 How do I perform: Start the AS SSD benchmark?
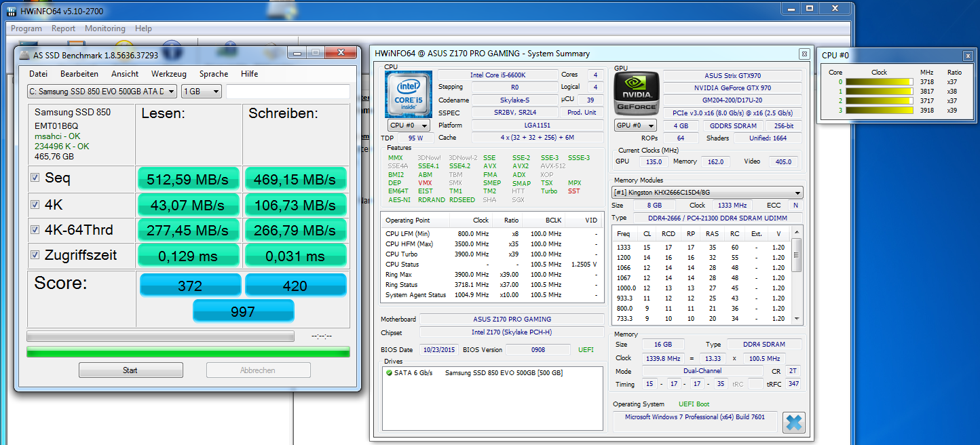[x=130, y=370]
